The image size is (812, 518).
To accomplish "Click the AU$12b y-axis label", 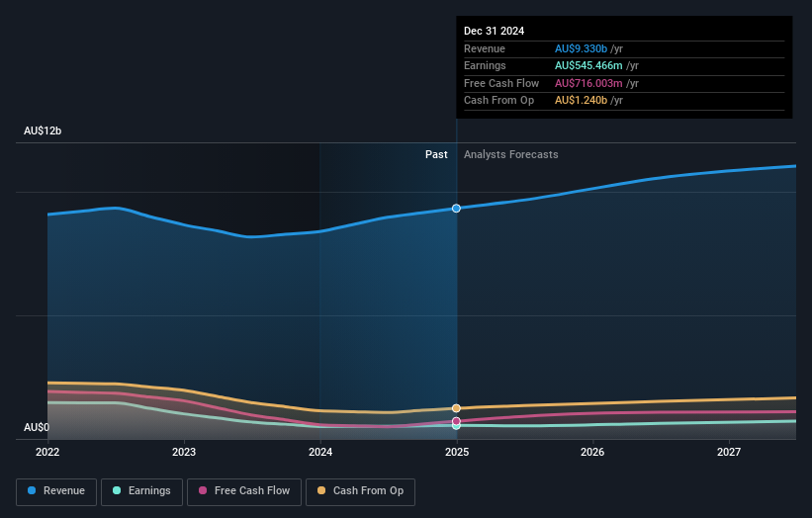I will [43, 130].
